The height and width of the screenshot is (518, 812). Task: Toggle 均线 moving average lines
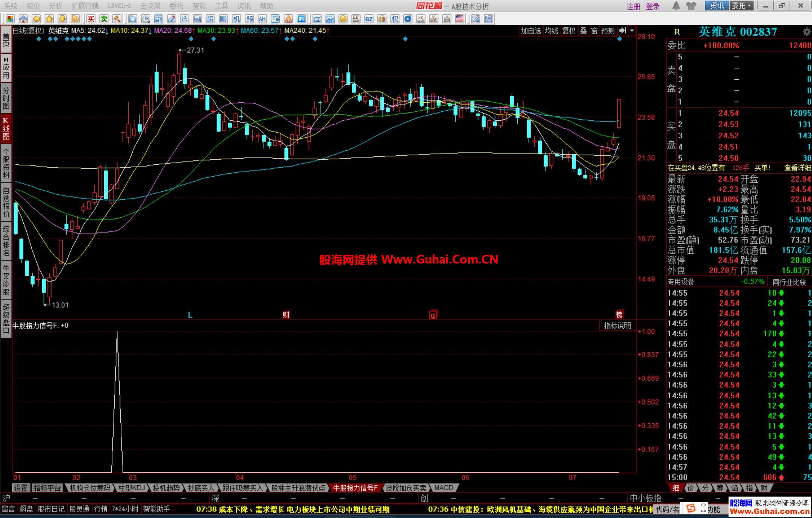551,31
